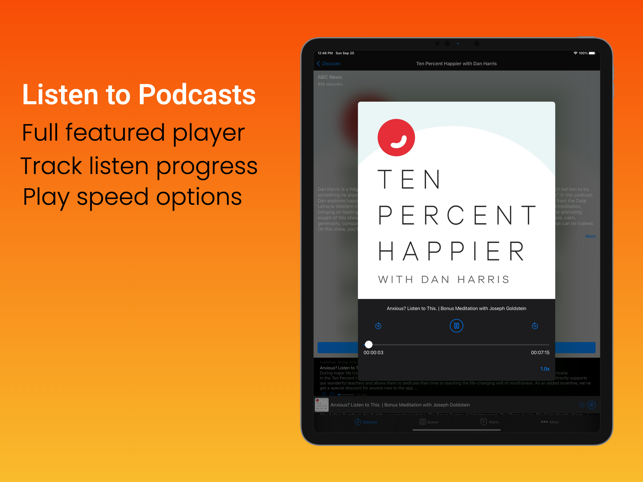Open the Alarm clock tab
This screenshot has width=643, height=482.
489,422
